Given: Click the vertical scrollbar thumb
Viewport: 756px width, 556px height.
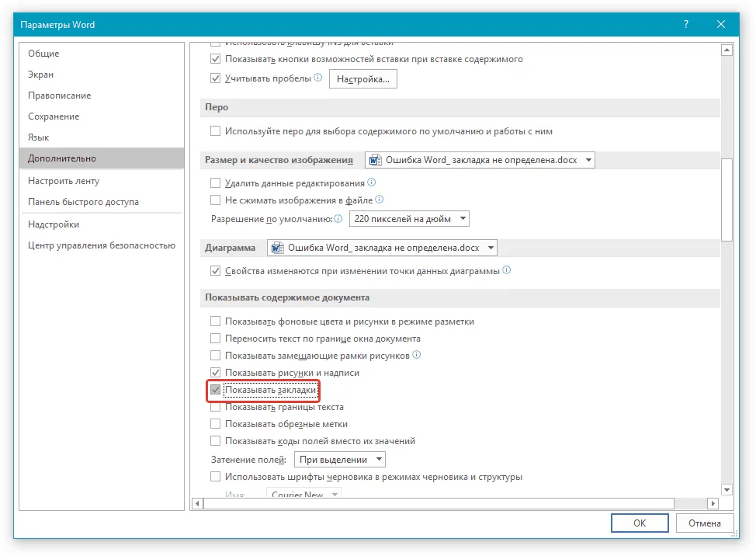Looking at the screenshot, I should (x=727, y=200).
